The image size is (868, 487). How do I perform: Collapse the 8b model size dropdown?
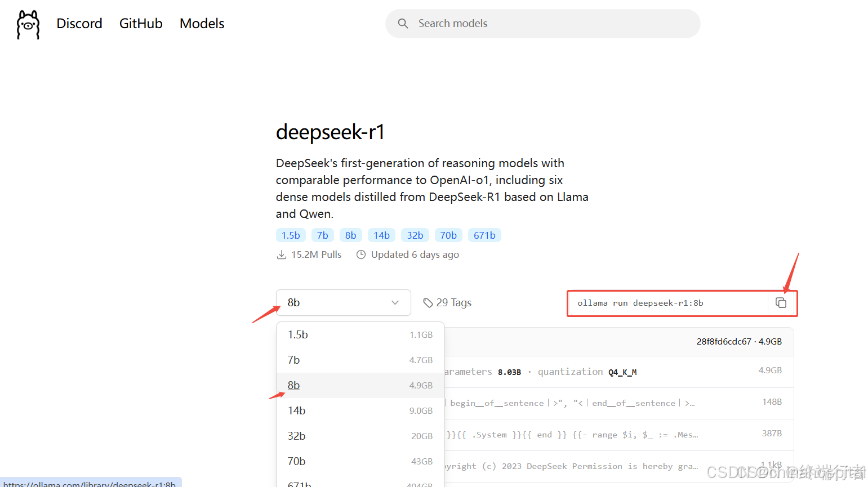point(344,303)
